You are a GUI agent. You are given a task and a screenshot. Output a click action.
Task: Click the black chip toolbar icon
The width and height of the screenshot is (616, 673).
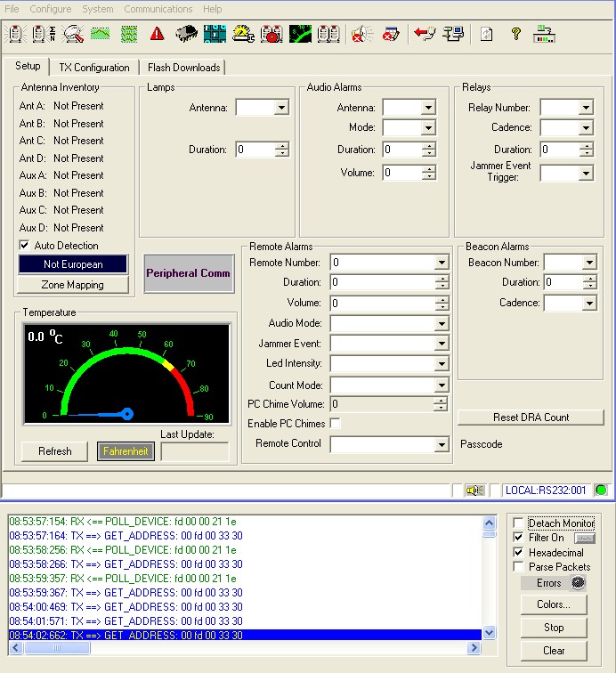[x=186, y=35]
